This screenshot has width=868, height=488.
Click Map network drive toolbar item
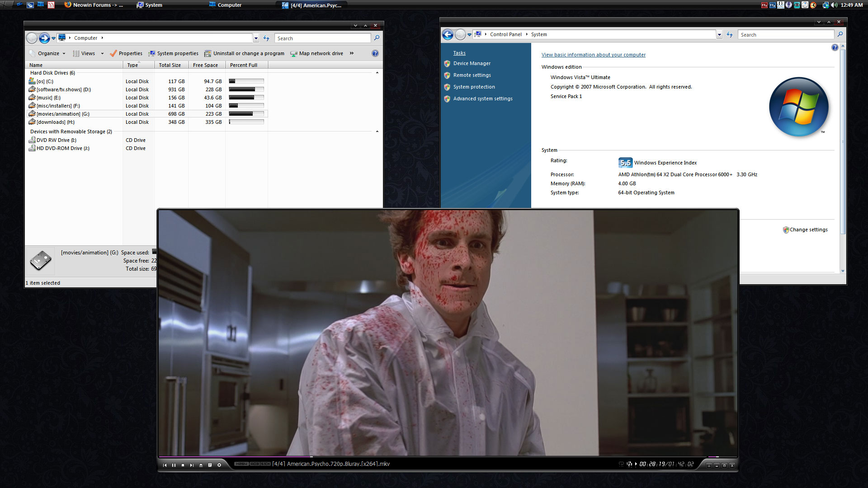[x=316, y=53]
